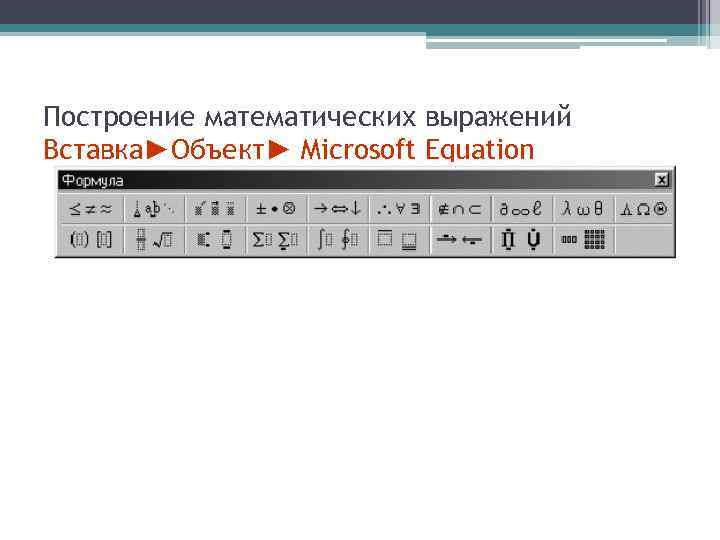
Task: Open the embellishments palette with primes and hats
Action: (215, 209)
